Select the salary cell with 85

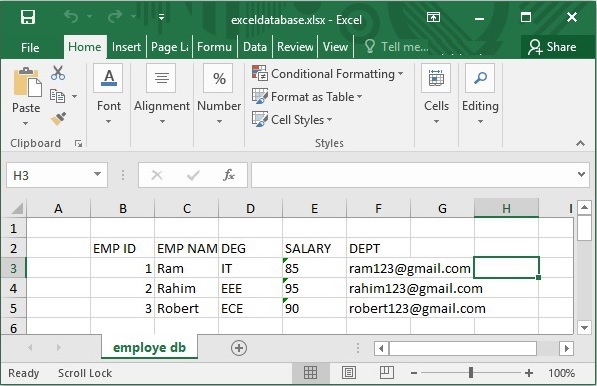tap(314, 268)
